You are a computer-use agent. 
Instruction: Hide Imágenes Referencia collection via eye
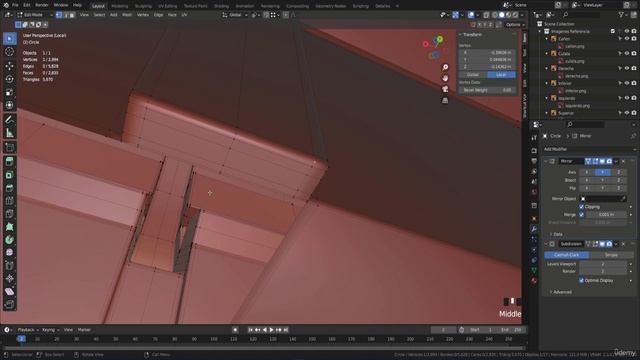(627, 31)
